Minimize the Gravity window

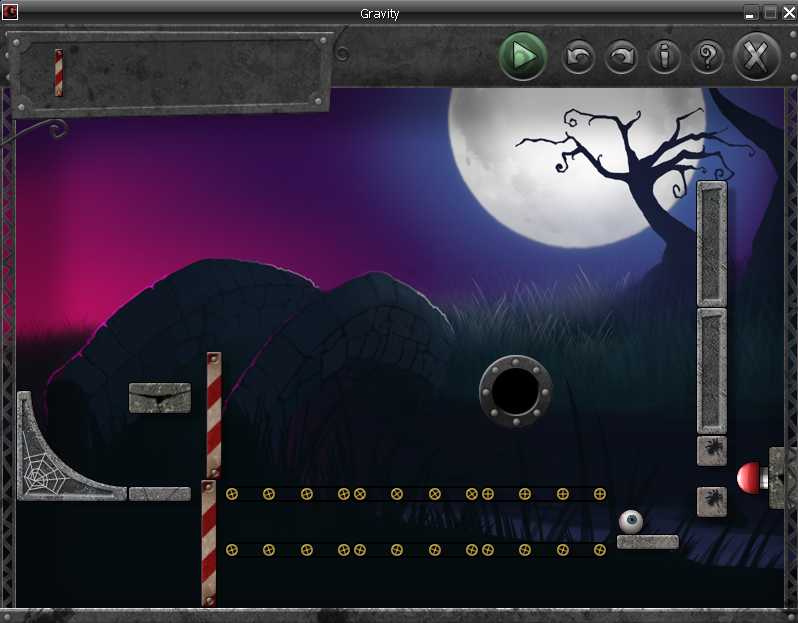coord(750,13)
